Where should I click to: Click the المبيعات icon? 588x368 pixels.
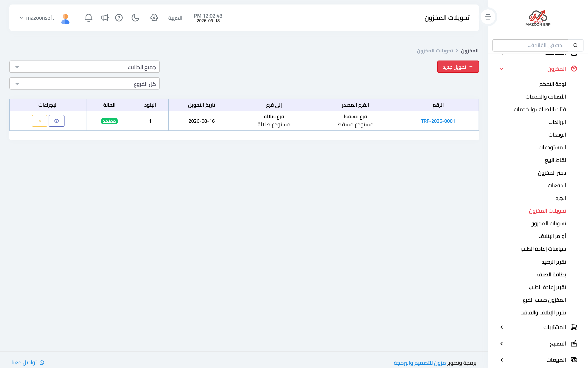coord(574,359)
